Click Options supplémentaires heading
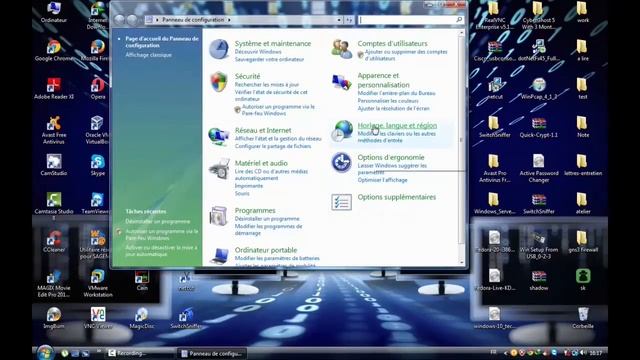Viewport: 640px width, 360px height. click(397, 197)
